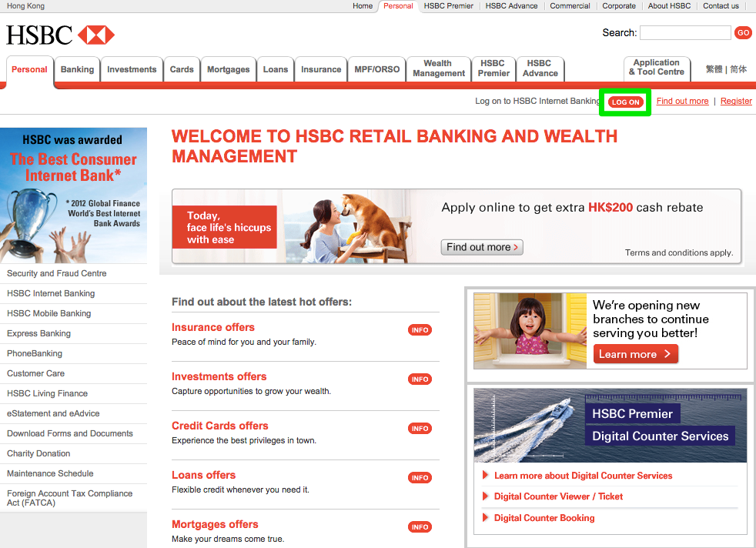Viewport: 756px width, 548px height.
Task: Open Maintenance Schedule sidebar link
Action: pos(50,473)
